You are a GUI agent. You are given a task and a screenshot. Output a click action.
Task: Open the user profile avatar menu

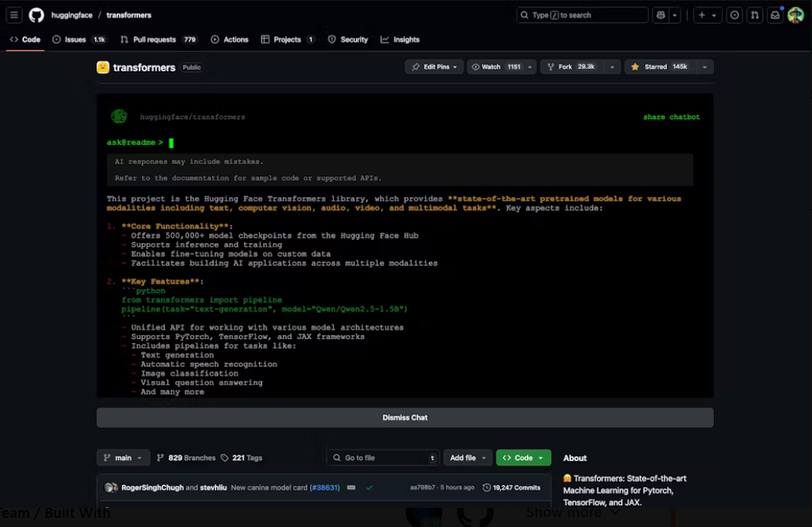point(795,15)
